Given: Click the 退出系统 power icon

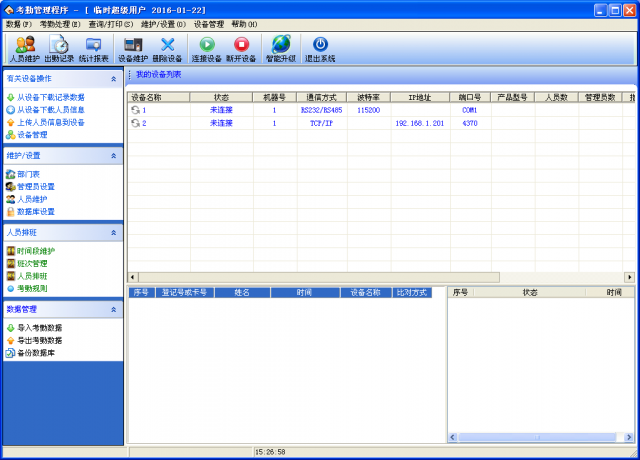Looking at the screenshot, I should pyautogui.click(x=320, y=49).
